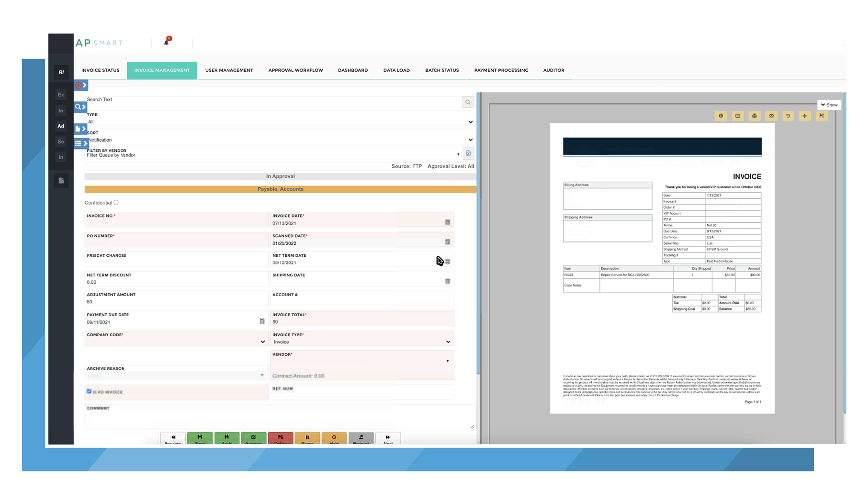Expand the Show panel in the viewer
This screenshot has height=493, width=868.
click(x=828, y=104)
